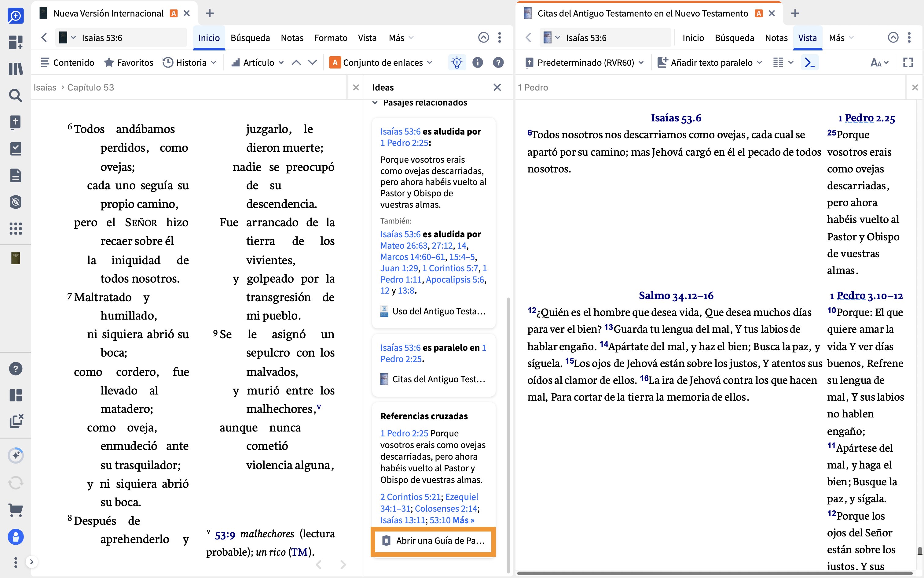Click the Contenido button
Image resolution: width=924 pixels, height=578 pixels.
point(68,62)
